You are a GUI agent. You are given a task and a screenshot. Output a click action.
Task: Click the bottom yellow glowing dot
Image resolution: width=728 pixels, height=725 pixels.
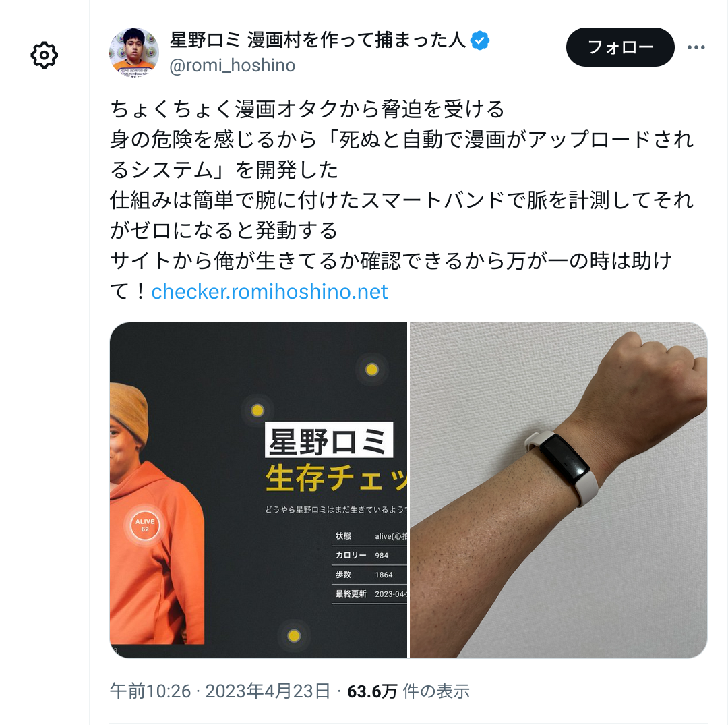pos(293,635)
